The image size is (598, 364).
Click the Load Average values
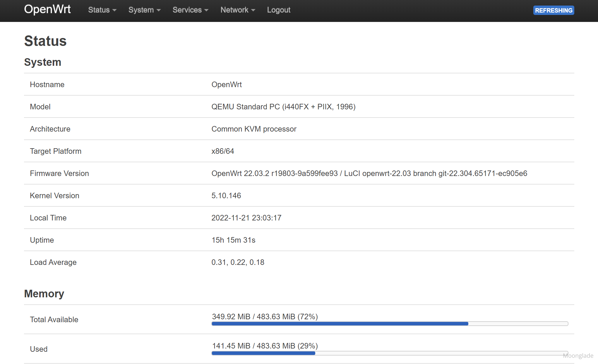point(238,262)
